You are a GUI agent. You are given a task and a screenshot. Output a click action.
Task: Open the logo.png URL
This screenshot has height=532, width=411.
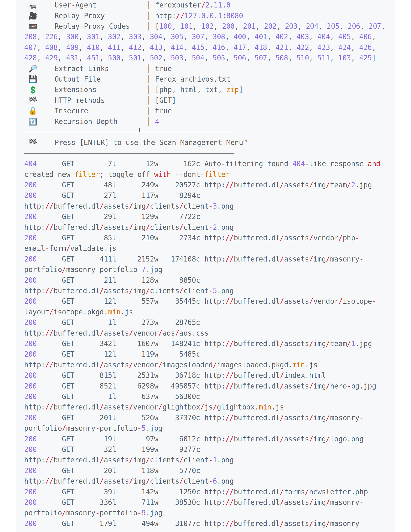[284, 439]
